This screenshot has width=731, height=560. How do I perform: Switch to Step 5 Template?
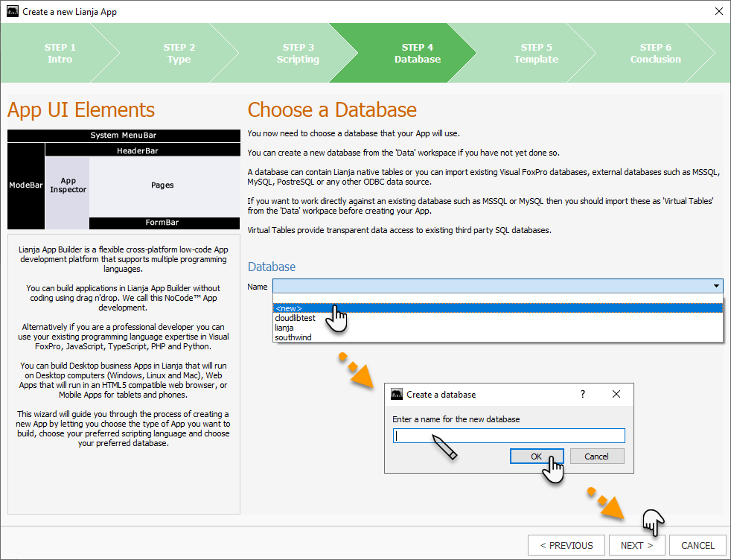coord(536,53)
